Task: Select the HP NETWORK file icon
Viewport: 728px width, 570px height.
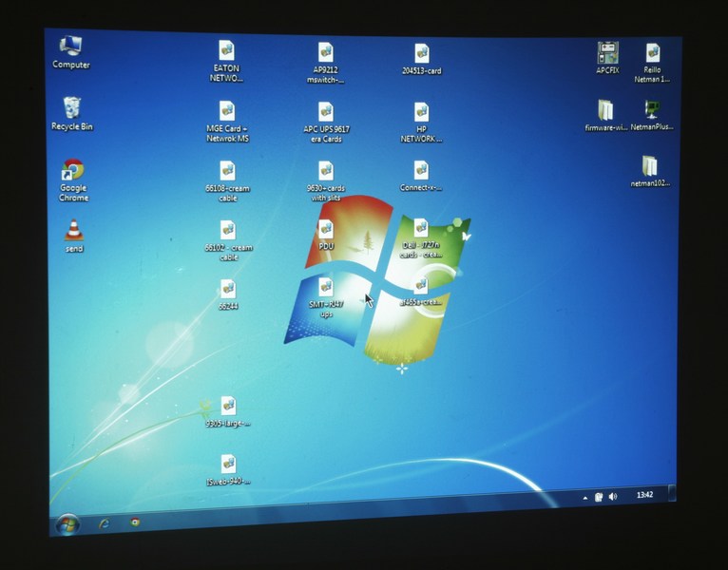Action: [x=421, y=123]
